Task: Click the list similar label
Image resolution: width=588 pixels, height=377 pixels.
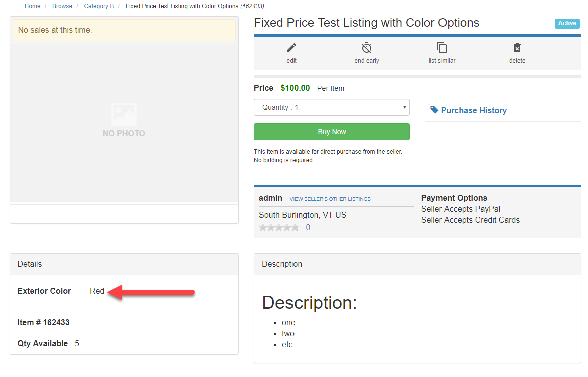Action: tap(442, 61)
